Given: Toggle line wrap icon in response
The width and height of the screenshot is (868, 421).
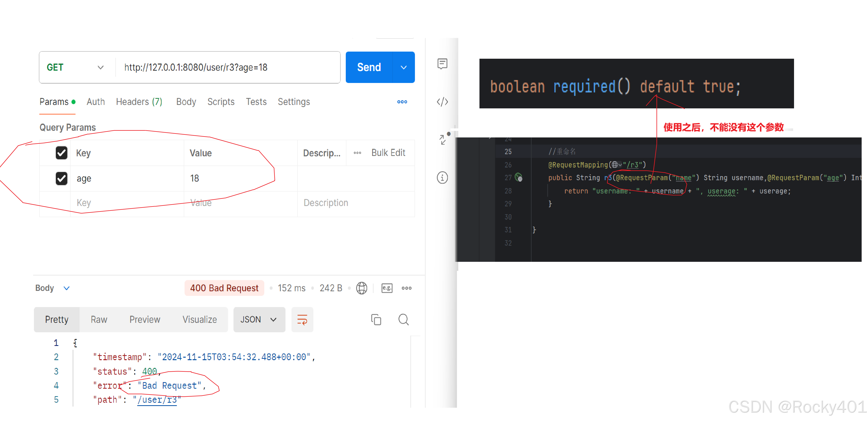Looking at the screenshot, I should click(x=302, y=319).
